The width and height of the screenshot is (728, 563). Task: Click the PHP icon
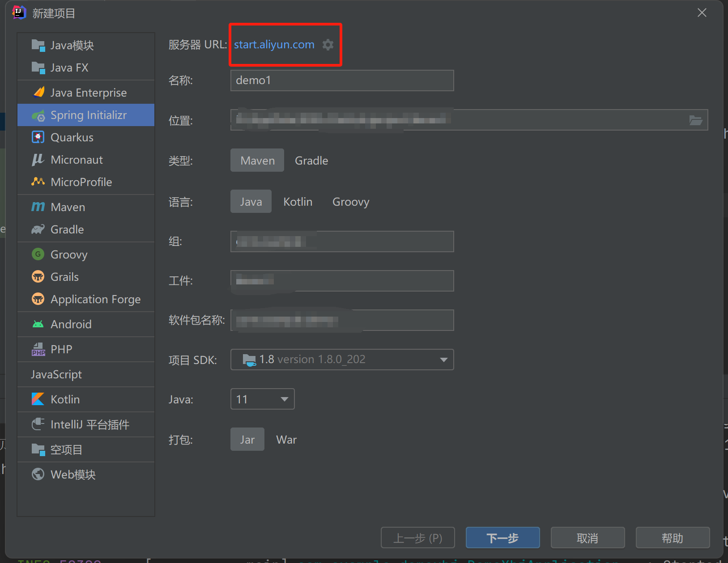pyautogui.click(x=38, y=349)
